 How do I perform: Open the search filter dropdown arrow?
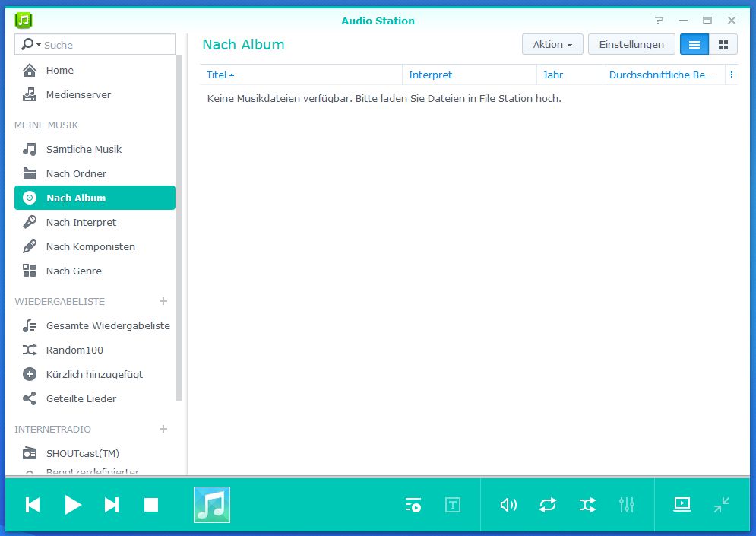point(39,44)
